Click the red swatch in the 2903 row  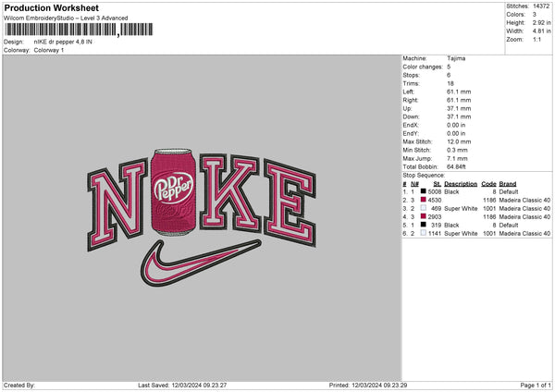[424, 216]
